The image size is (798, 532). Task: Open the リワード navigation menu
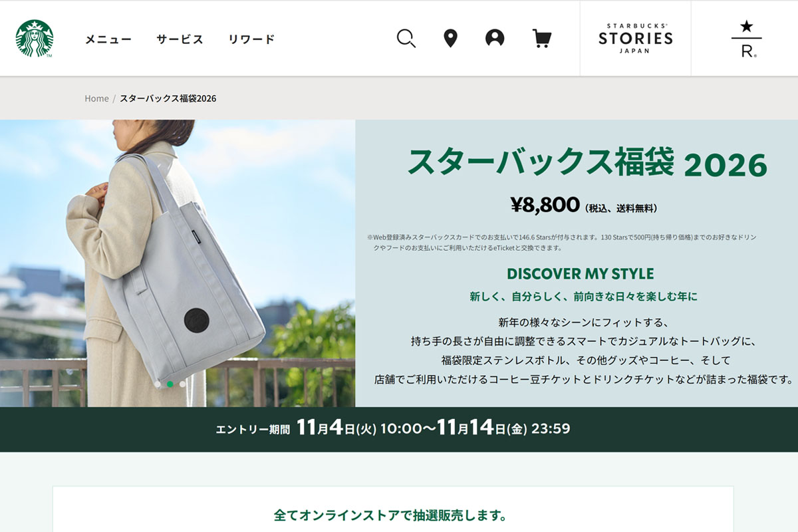click(251, 39)
